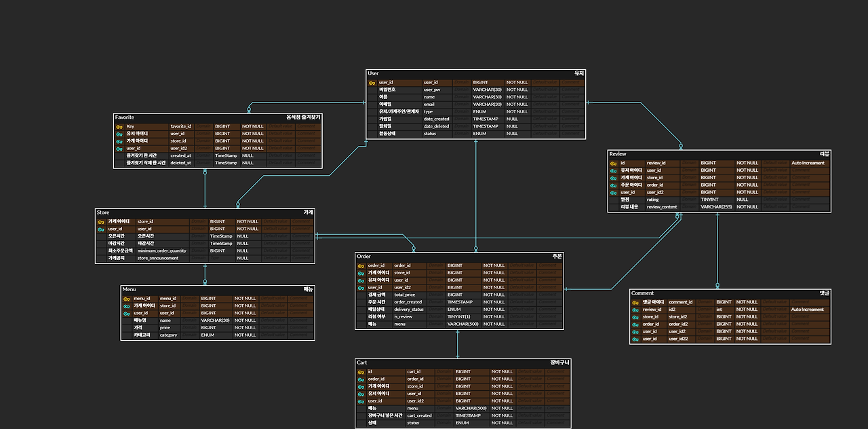Click the foreign key icon of order_id in Cart table

(x=361, y=379)
